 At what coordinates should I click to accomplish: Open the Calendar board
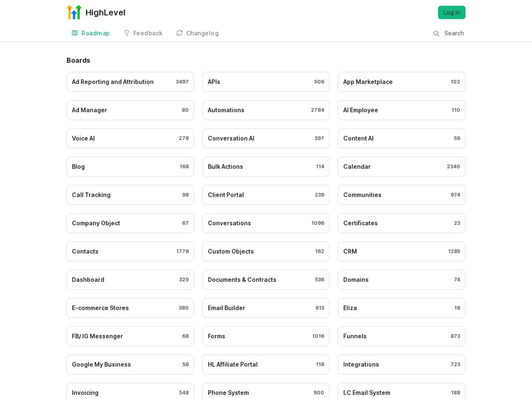tap(402, 167)
